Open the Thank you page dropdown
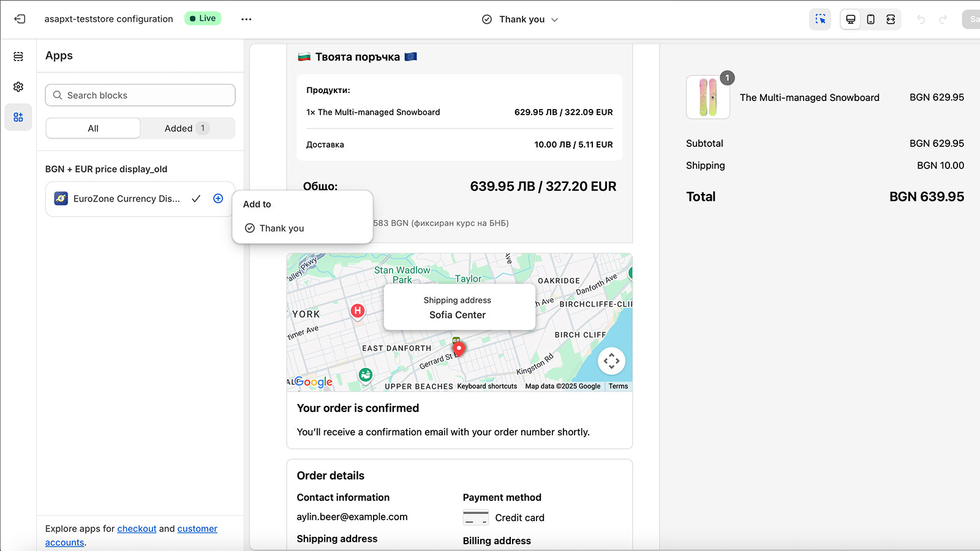This screenshot has height=551, width=980. (519, 19)
